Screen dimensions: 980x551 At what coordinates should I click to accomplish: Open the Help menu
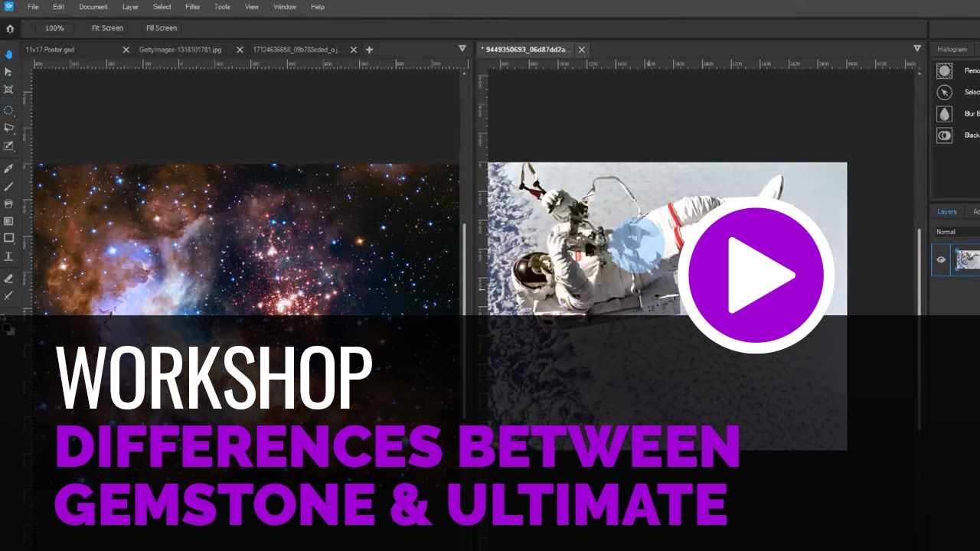tap(318, 7)
